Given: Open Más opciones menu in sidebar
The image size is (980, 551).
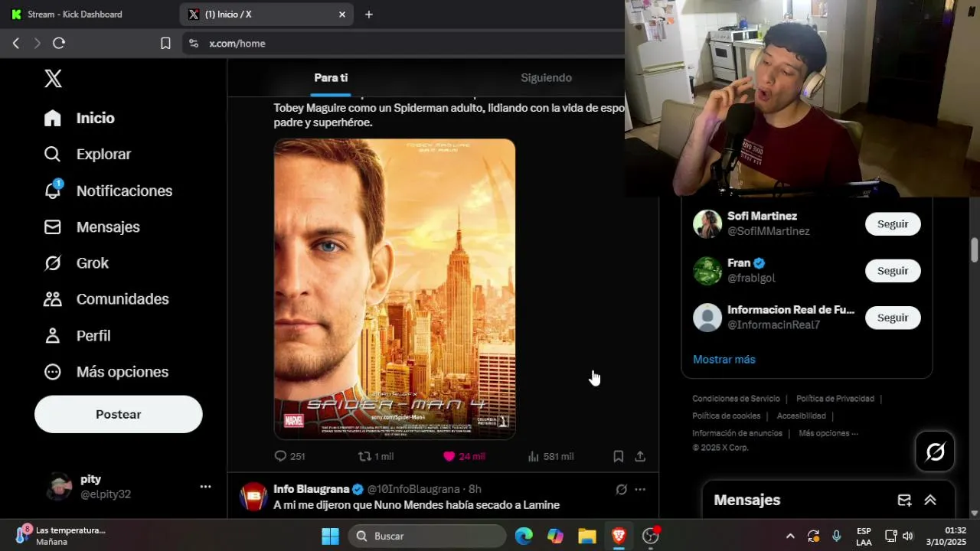Looking at the screenshot, I should (x=106, y=372).
